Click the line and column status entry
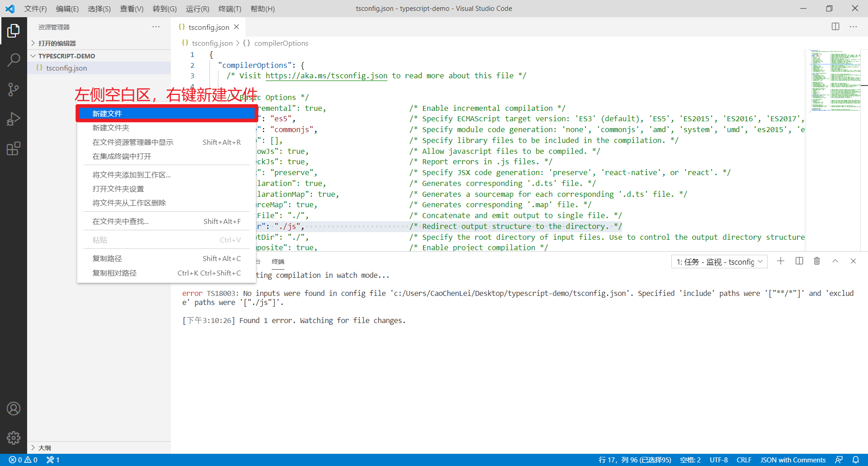This screenshot has height=466, width=868. point(635,460)
